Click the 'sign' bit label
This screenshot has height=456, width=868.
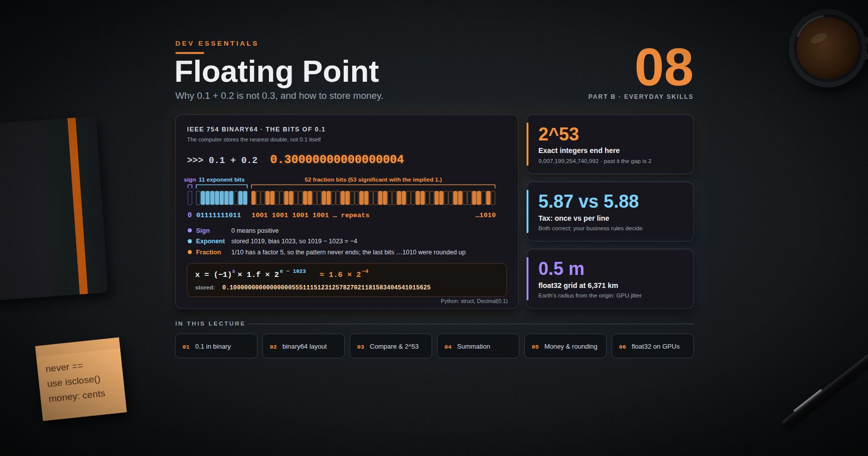coord(190,180)
